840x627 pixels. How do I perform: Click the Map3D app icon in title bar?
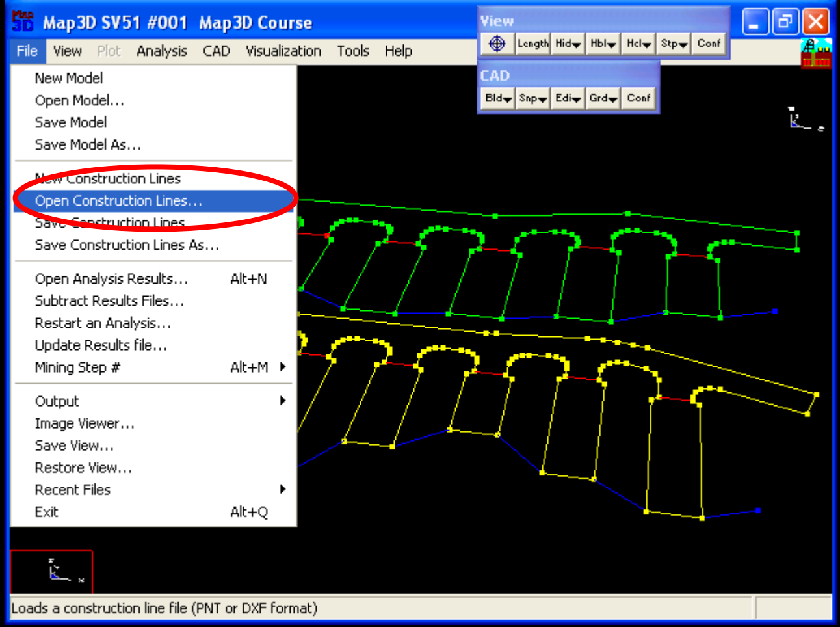(23, 21)
